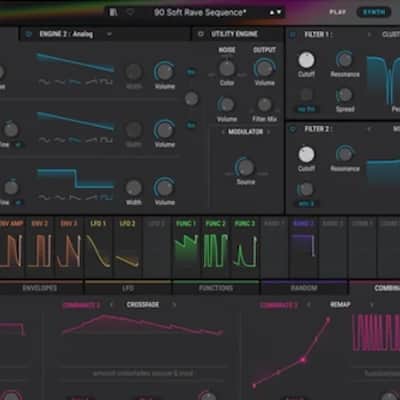Go to previous Filter 1 type arrow

click(369, 35)
